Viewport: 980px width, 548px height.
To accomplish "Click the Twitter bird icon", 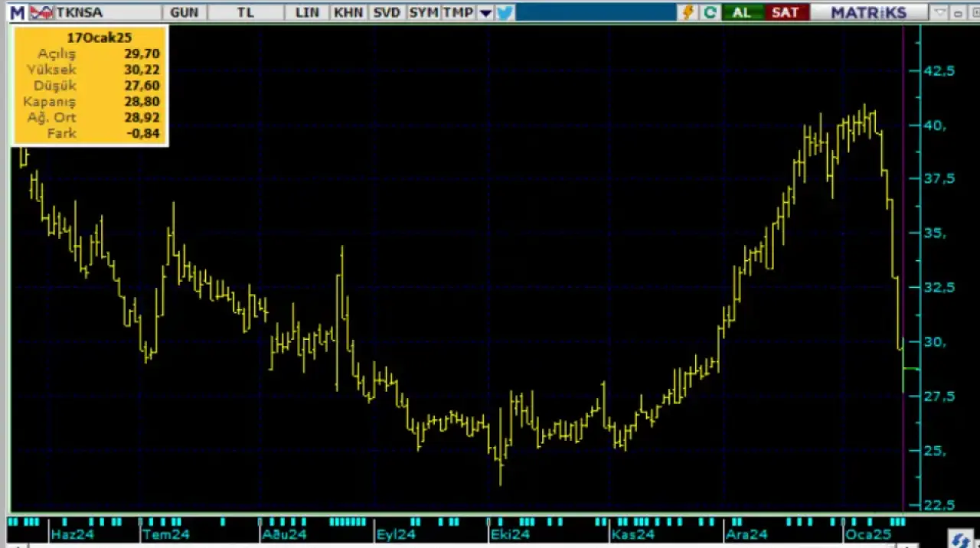I will tap(505, 12).
